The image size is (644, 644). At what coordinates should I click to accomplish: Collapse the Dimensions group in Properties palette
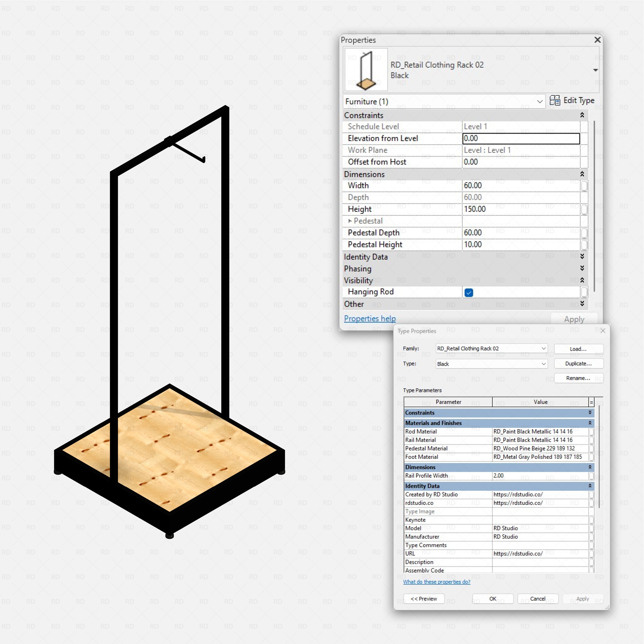[x=582, y=174]
